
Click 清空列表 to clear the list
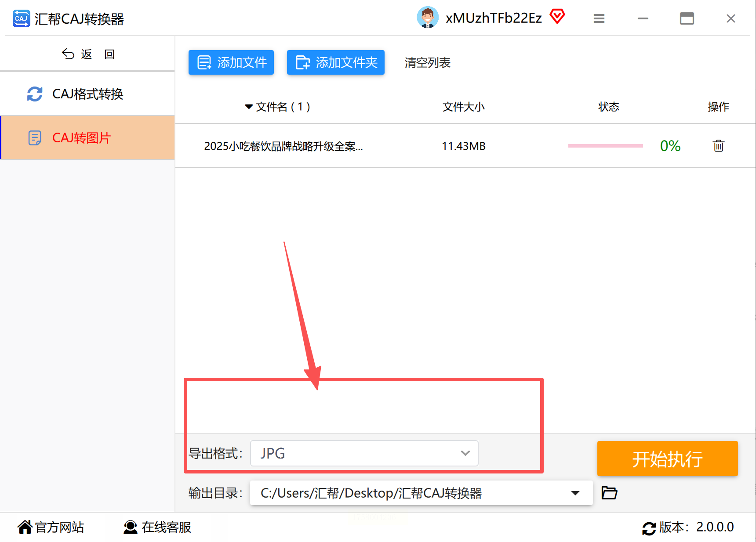tap(428, 63)
